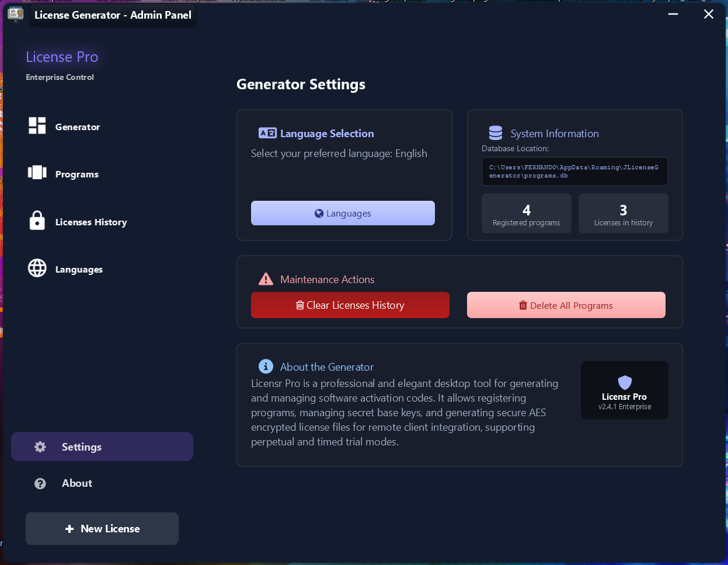Click the 'License Generator - Admin Panel' title

click(113, 15)
